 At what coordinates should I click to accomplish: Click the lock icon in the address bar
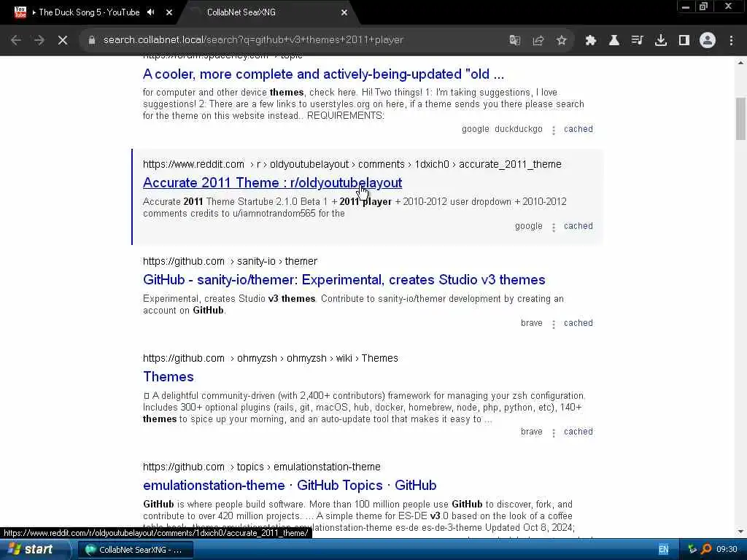(x=92, y=40)
